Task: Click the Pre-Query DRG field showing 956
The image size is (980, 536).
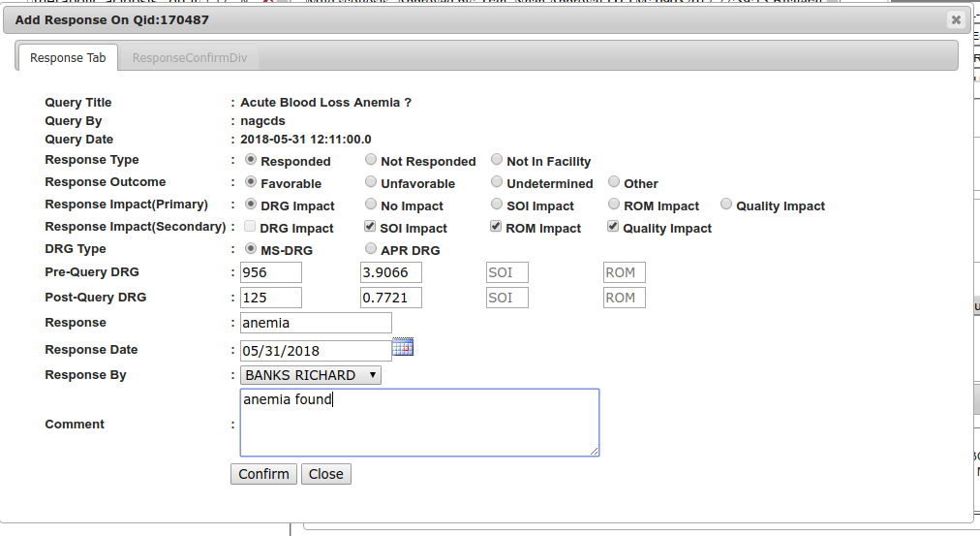Action: pyautogui.click(x=271, y=272)
